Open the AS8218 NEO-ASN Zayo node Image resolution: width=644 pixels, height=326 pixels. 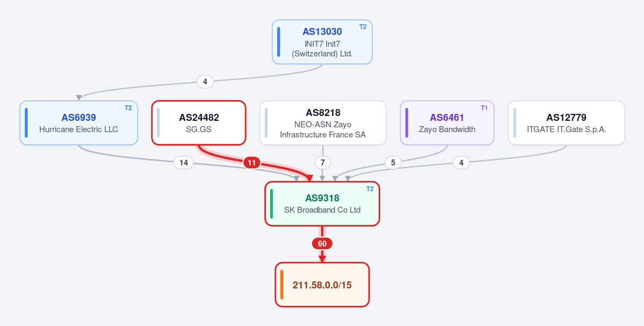point(323,123)
